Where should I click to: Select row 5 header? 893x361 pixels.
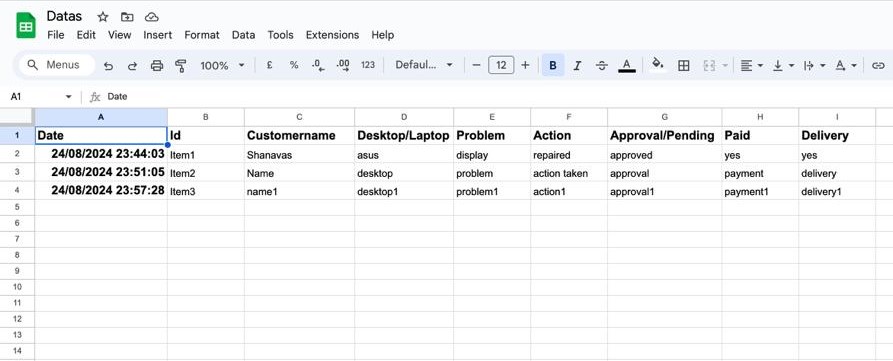coord(17,207)
